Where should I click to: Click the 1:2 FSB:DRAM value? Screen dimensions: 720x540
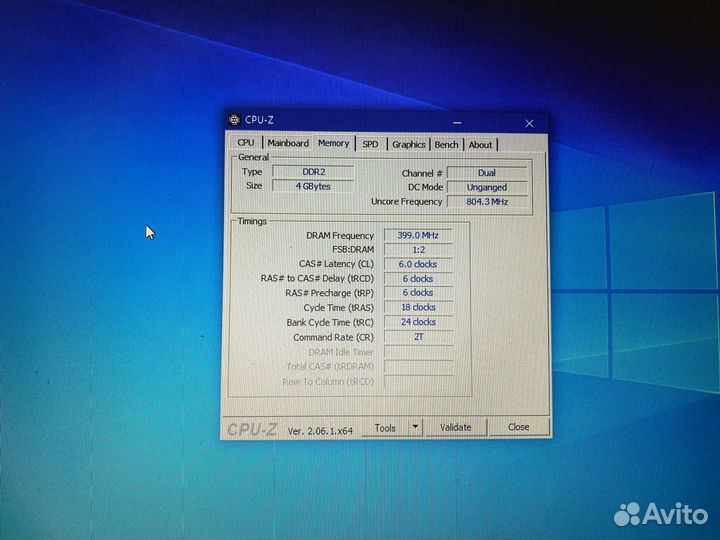[x=418, y=250]
